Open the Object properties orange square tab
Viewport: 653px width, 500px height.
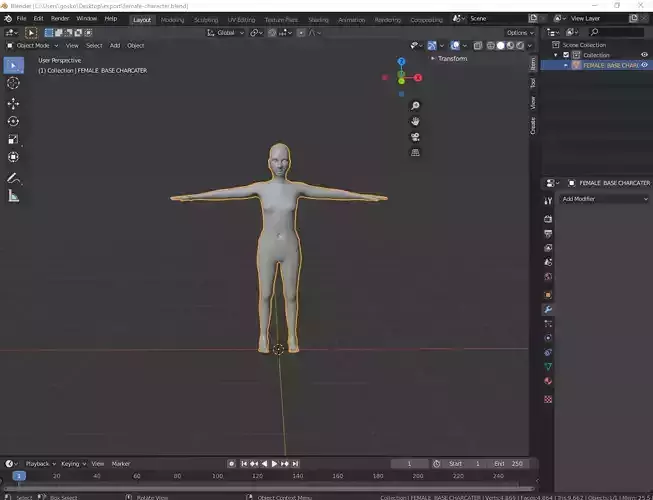point(548,295)
